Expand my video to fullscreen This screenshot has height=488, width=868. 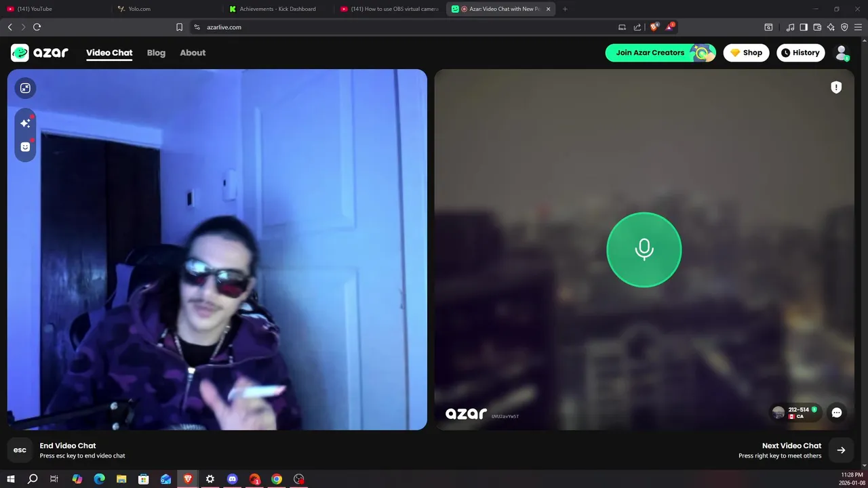[25, 88]
